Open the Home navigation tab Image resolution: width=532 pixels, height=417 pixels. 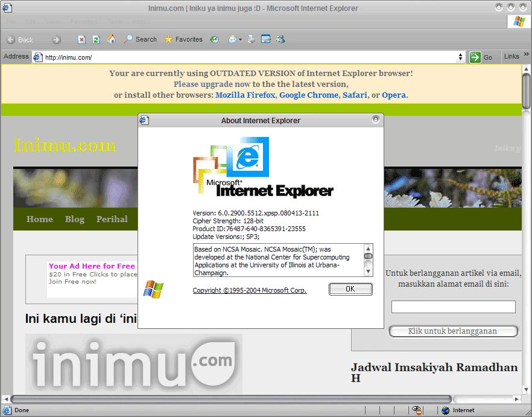coord(40,219)
